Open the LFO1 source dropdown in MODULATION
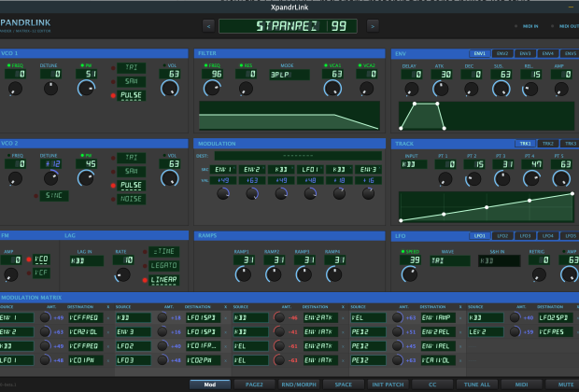Viewport: 579px width, 392px height. (310, 170)
